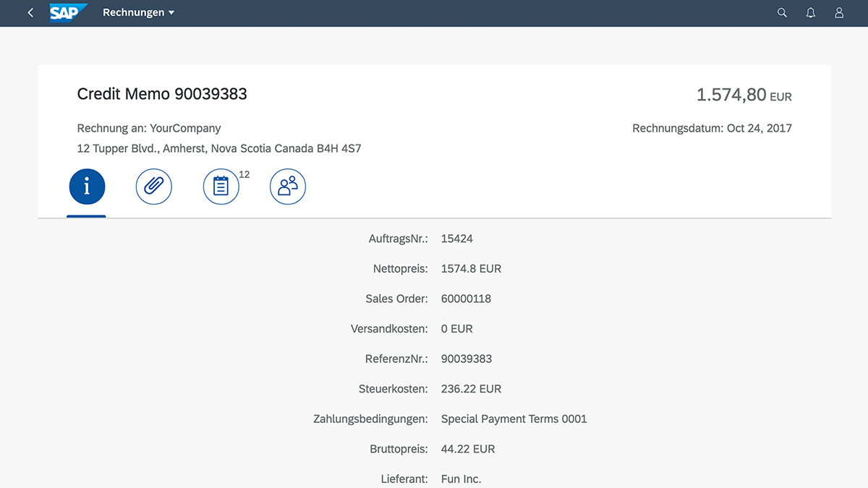Switch to the contacts people tab
The image size is (868, 488).
(x=288, y=187)
